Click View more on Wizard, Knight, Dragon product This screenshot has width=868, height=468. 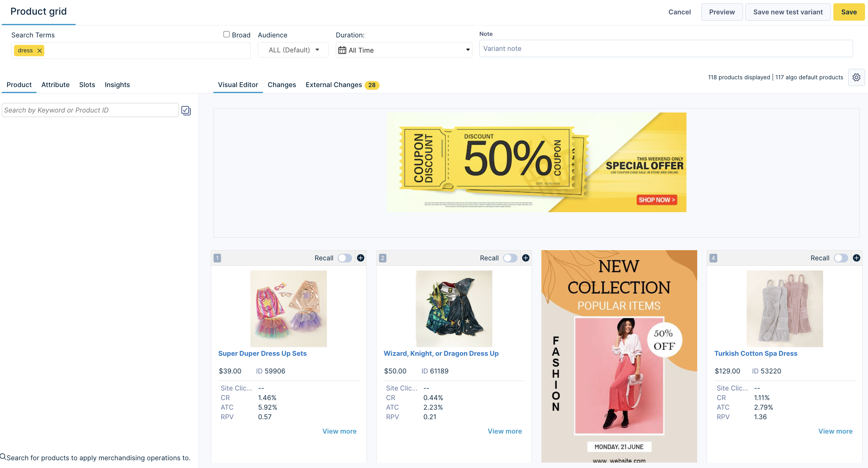505,431
